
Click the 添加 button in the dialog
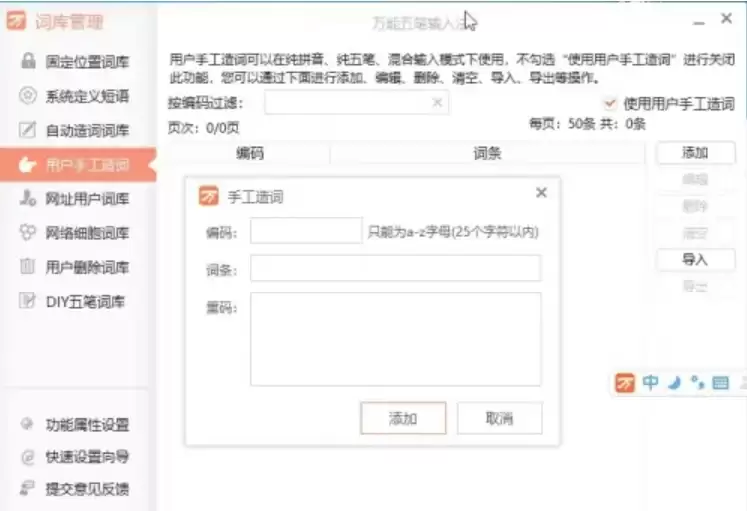pyautogui.click(x=403, y=418)
